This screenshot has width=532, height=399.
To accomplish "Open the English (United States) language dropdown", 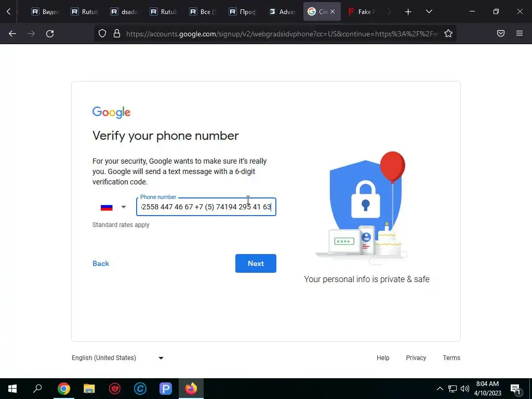I will click(x=117, y=358).
